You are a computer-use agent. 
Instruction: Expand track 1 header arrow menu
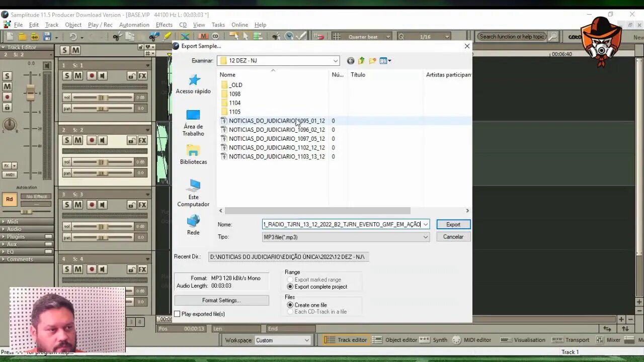point(147,65)
